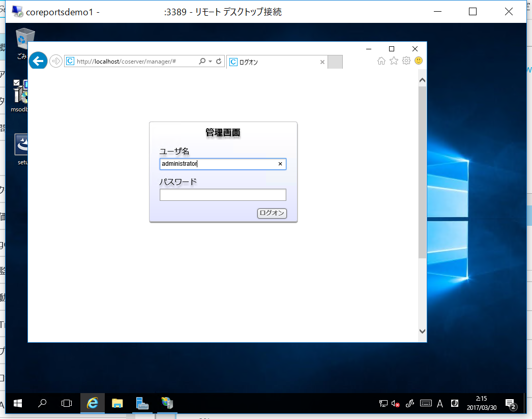Open the address bar dropdown arrow
The width and height of the screenshot is (532, 419).
click(x=211, y=62)
